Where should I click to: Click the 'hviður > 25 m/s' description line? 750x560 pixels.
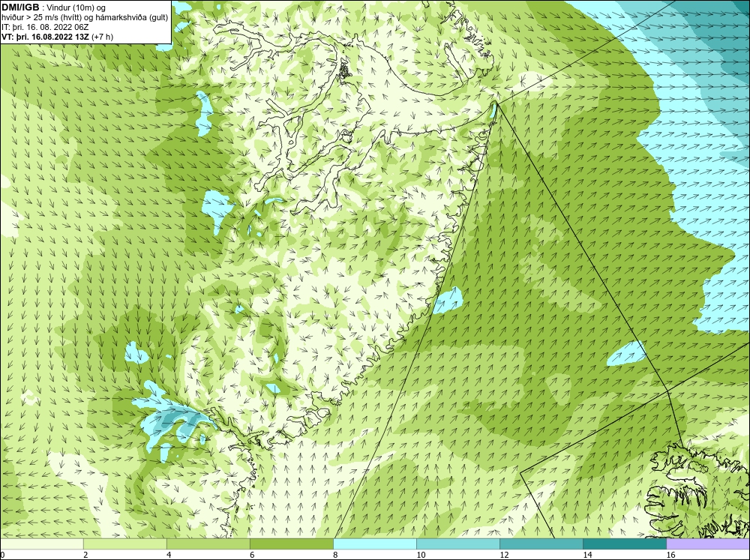[x=85, y=18]
